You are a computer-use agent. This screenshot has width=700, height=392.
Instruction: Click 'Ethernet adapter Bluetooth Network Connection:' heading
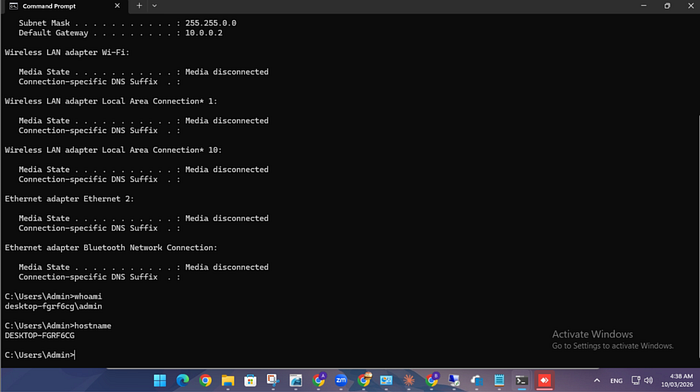[111, 247]
